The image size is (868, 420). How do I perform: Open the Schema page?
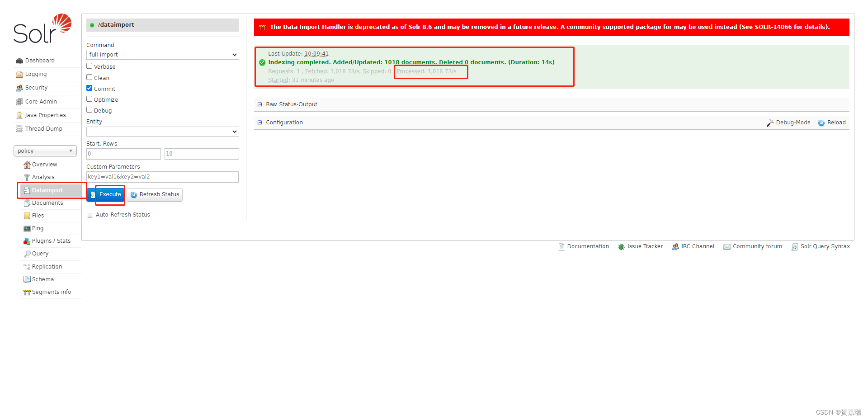[43, 279]
